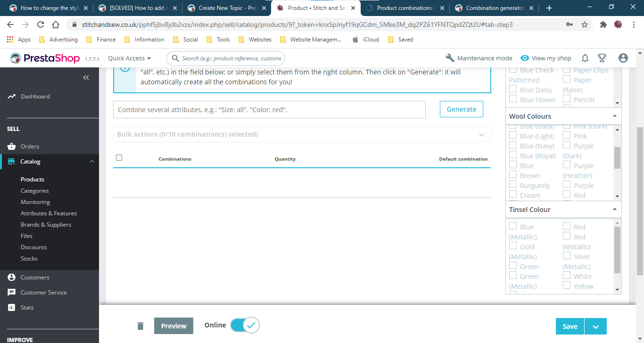
Task: Tick the select-all combinations checkbox
Action: coord(119,158)
